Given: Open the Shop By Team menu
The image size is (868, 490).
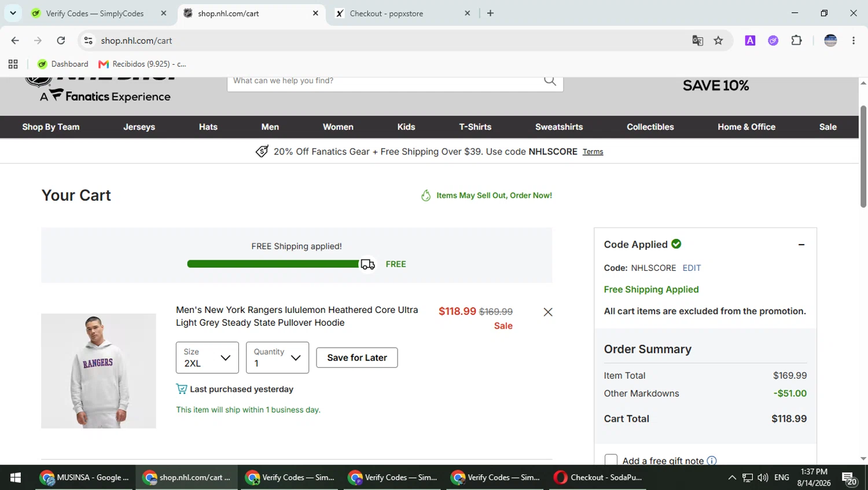Looking at the screenshot, I should pos(51,127).
